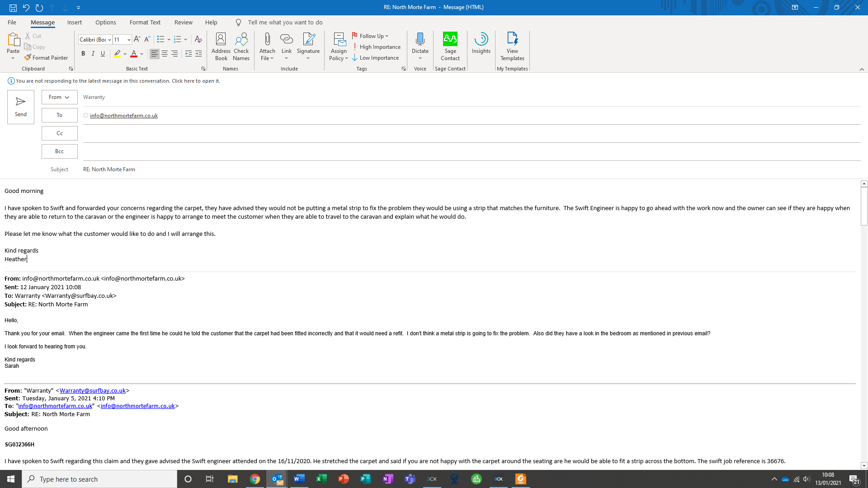Open the Format Text tab

(145, 23)
